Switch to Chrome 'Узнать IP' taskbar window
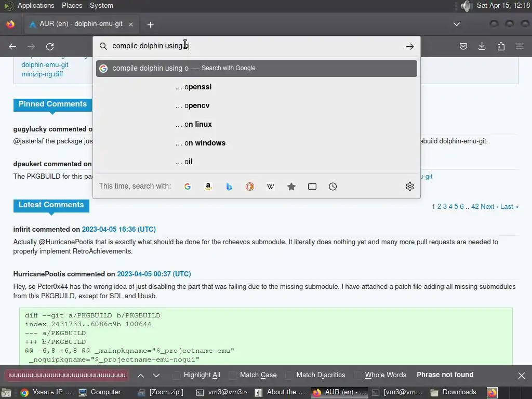Image resolution: width=532 pixels, height=399 pixels. pyautogui.click(x=46, y=393)
